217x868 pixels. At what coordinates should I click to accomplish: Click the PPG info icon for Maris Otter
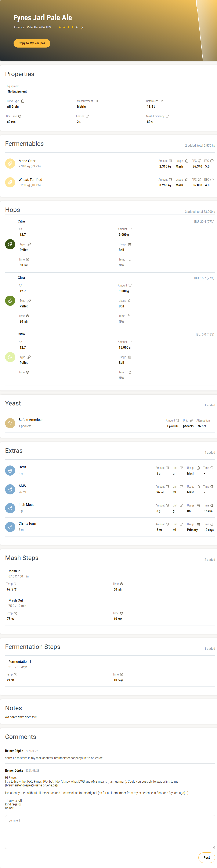pyautogui.click(x=199, y=161)
